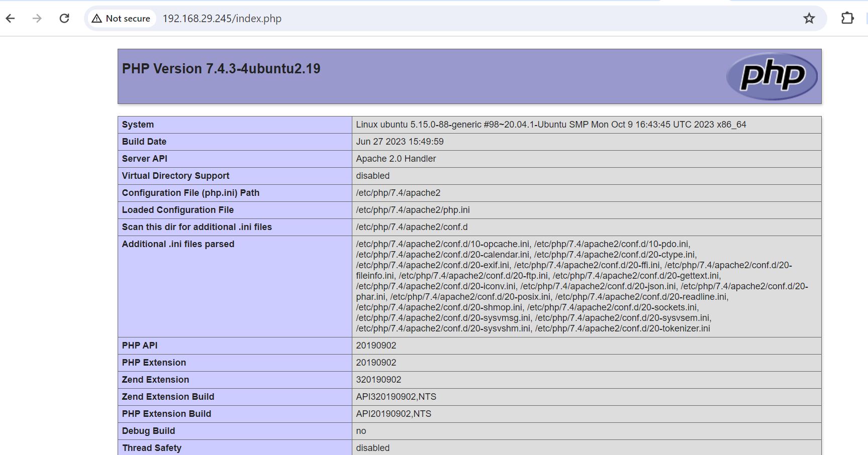The image size is (868, 455).
Task: Click the 10-opcache.ini path in the parsed list
Action: coord(443,244)
